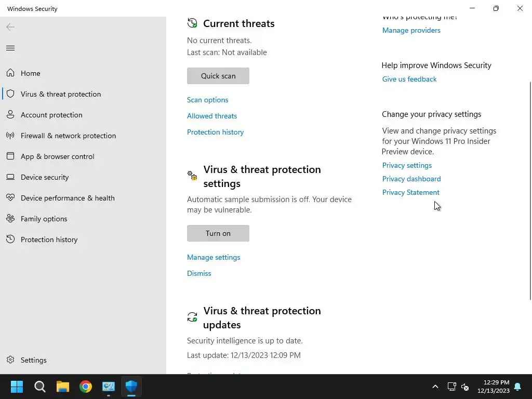Viewport: 532px width, 399px height.
Task: Click the Firewall & network antenna icon
Action: (10, 136)
